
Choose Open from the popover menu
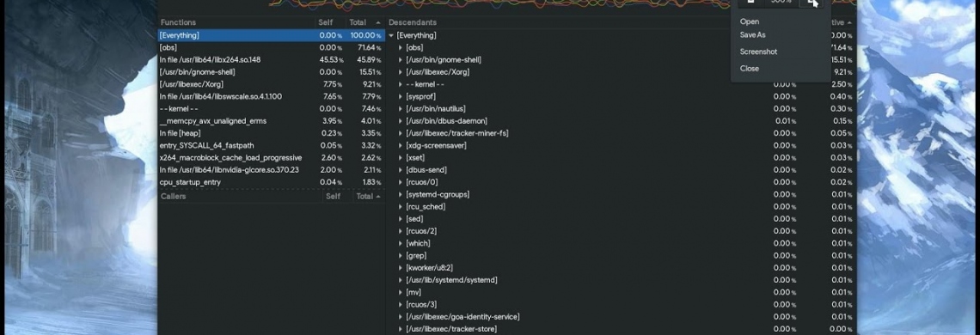coord(750,21)
